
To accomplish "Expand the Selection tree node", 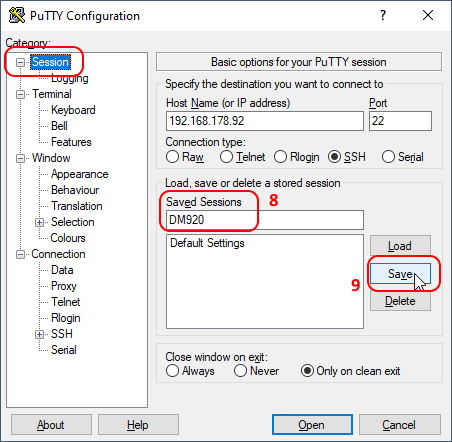I will (x=40, y=222).
